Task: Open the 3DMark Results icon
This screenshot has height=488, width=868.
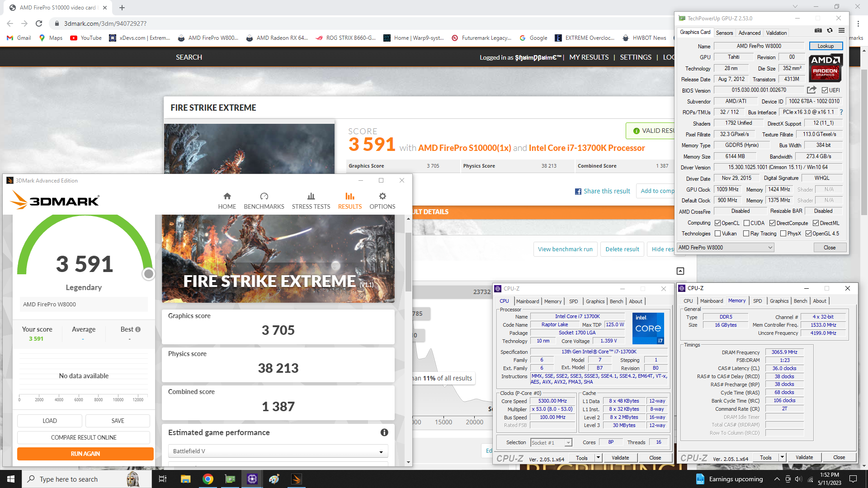Action: tap(350, 196)
